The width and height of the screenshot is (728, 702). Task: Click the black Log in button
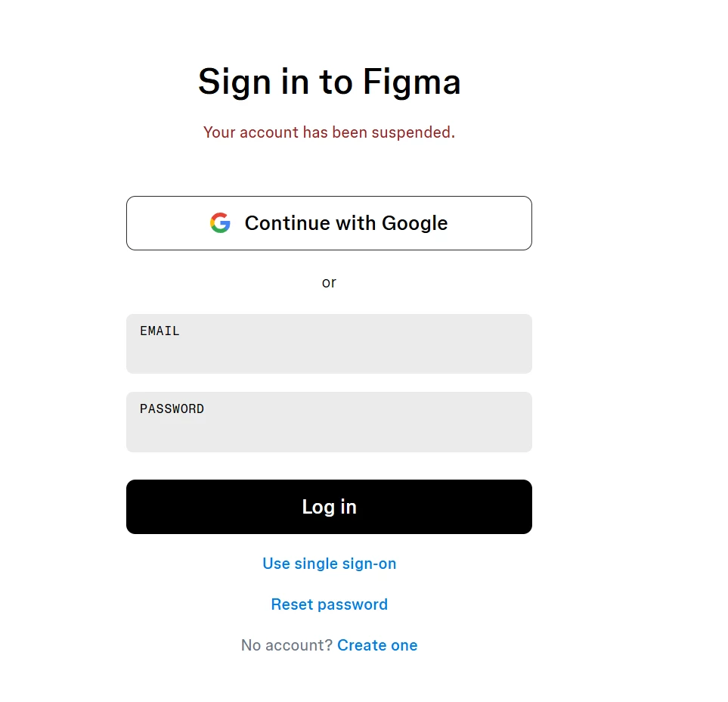click(x=329, y=507)
